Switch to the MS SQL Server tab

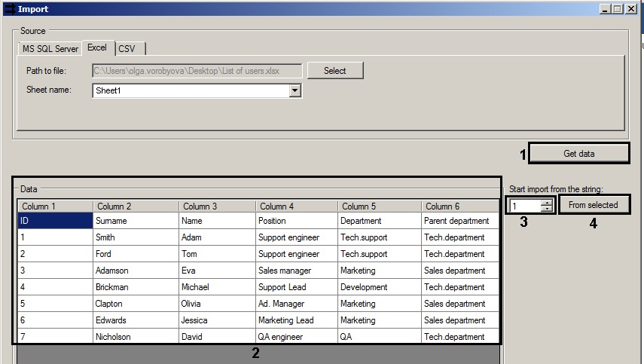pos(50,49)
